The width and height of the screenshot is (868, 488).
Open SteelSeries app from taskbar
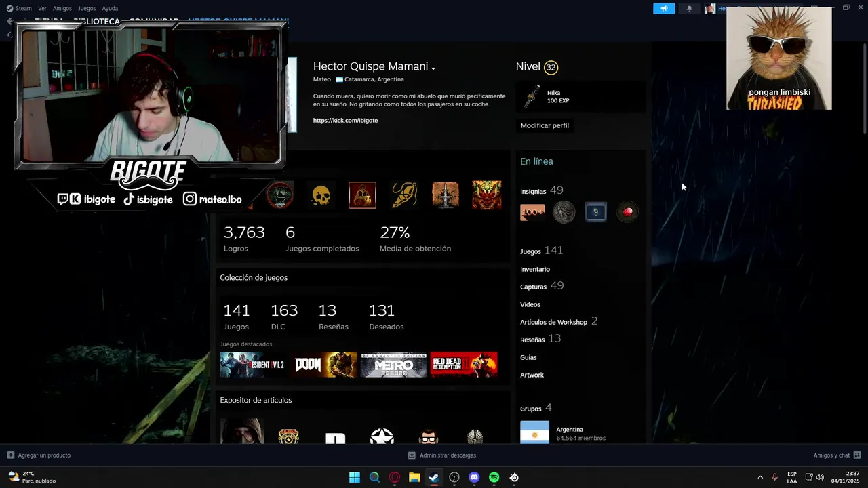click(x=514, y=477)
